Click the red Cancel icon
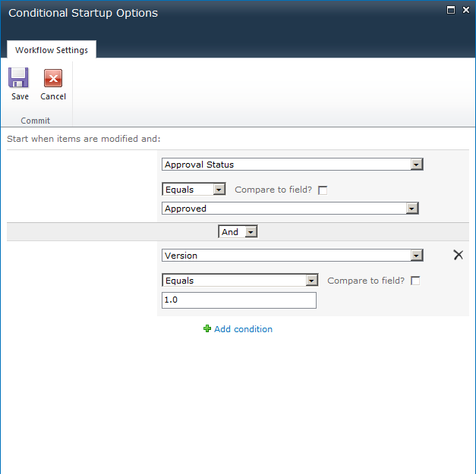The height and width of the screenshot is (474, 476). point(53,78)
